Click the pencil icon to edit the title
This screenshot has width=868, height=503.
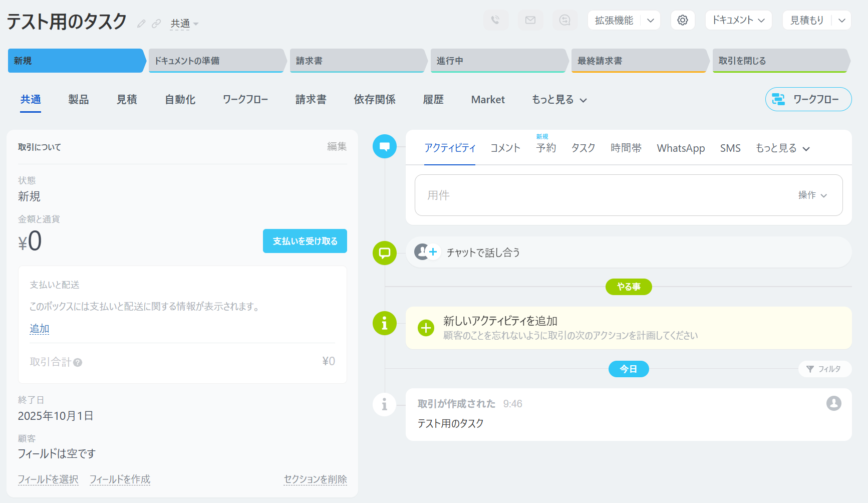(141, 24)
